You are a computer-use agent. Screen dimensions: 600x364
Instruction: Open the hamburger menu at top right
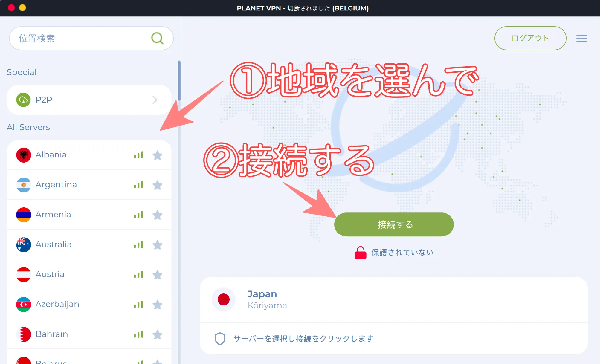pos(581,38)
